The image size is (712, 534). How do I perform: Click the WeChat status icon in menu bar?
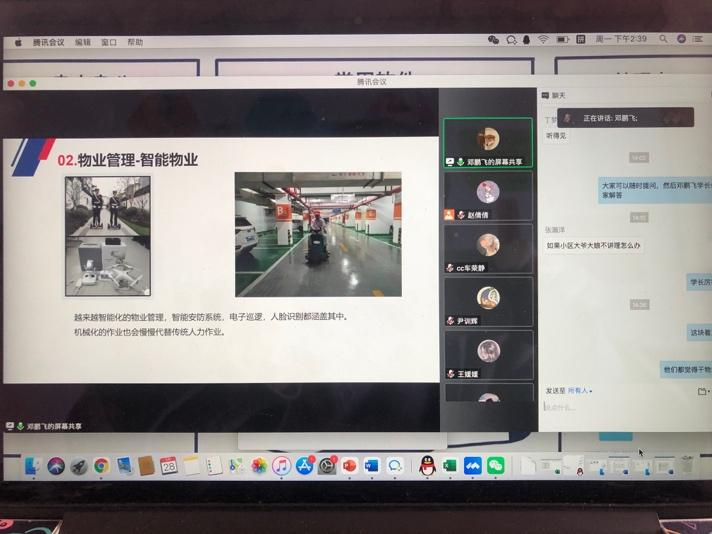(x=493, y=39)
